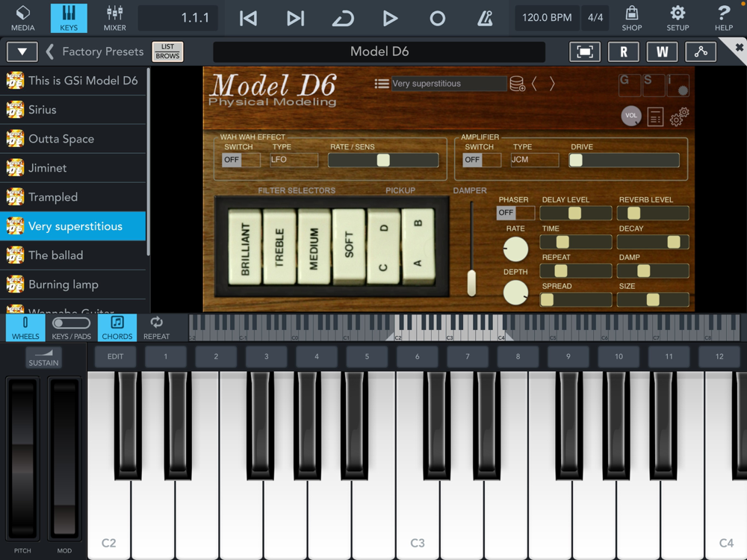Enable the REPEAT function
This screenshot has width=747, height=560.
(156, 328)
